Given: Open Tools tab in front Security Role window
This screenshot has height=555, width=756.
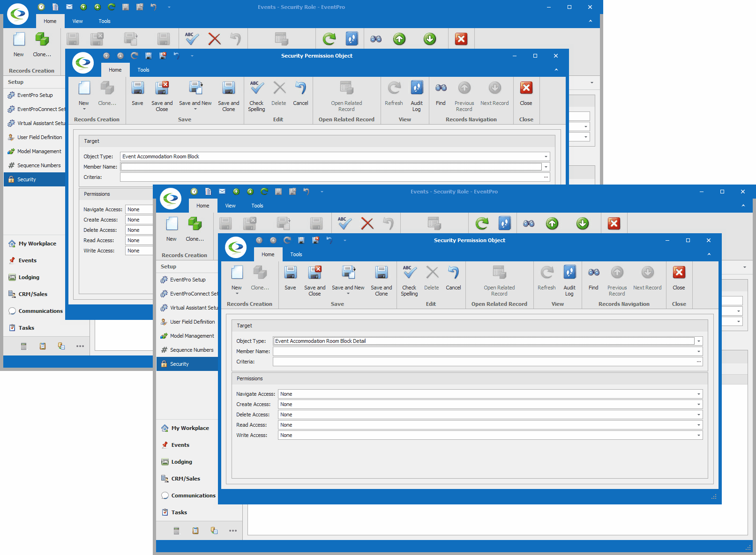Looking at the screenshot, I should [257, 206].
